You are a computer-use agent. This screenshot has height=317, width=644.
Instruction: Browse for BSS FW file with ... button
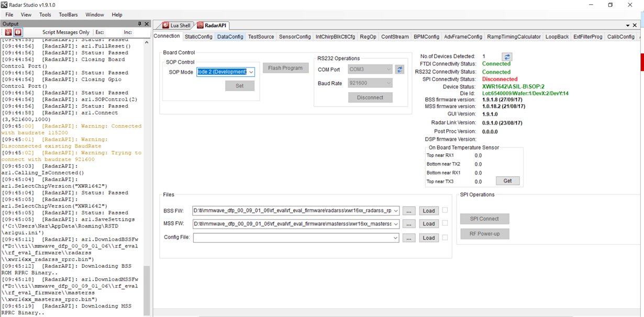(x=409, y=211)
